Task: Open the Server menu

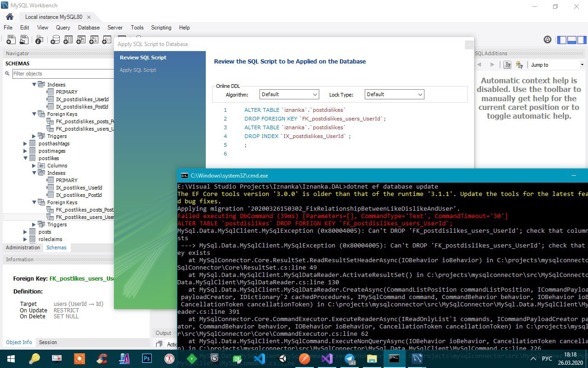Action: (x=115, y=28)
